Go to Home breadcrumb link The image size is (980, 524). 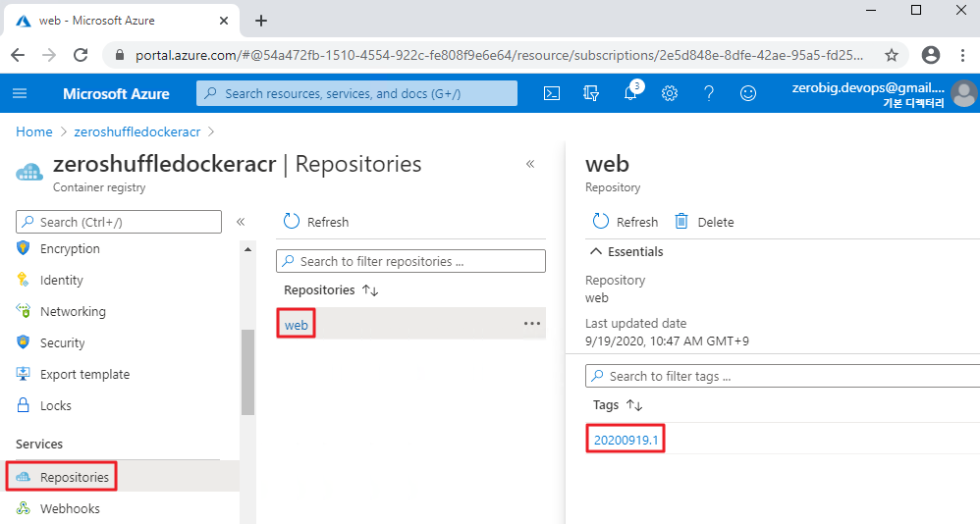(x=33, y=131)
